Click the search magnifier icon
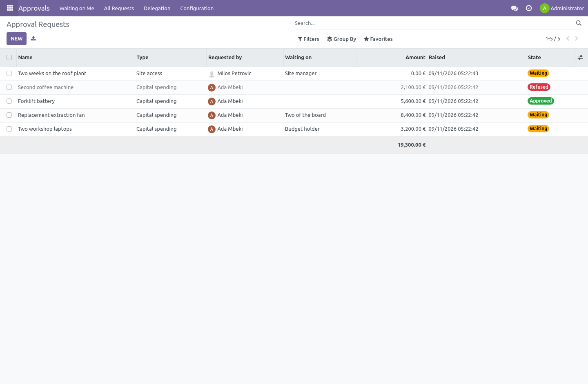 tap(579, 23)
